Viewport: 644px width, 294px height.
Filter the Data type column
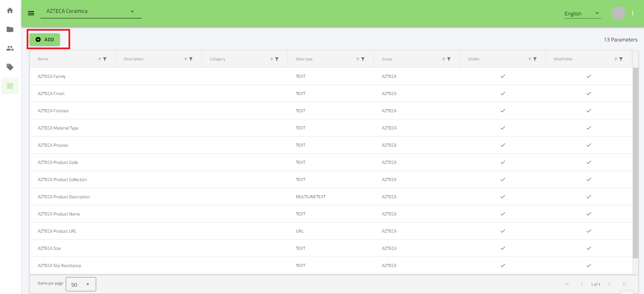pos(363,59)
